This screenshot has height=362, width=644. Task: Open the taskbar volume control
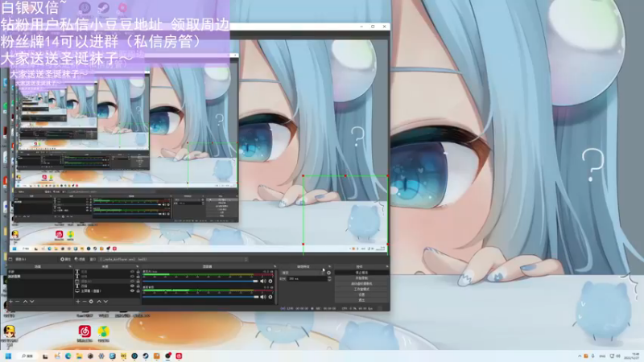(617, 356)
